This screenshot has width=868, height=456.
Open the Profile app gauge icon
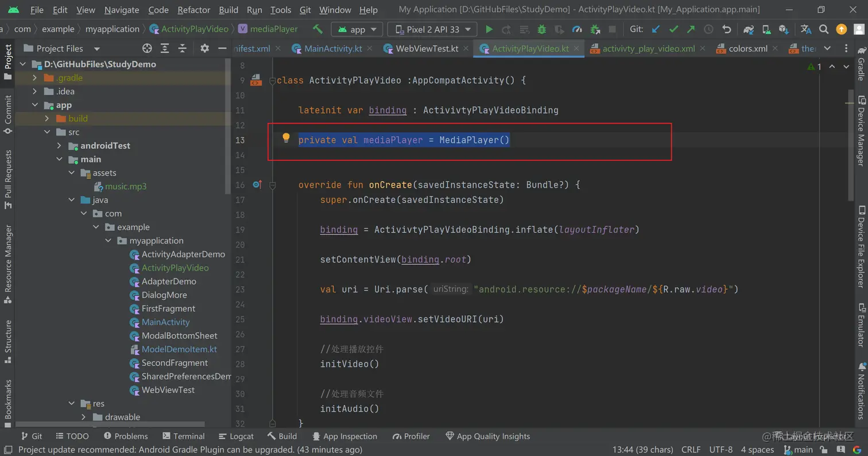point(578,29)
